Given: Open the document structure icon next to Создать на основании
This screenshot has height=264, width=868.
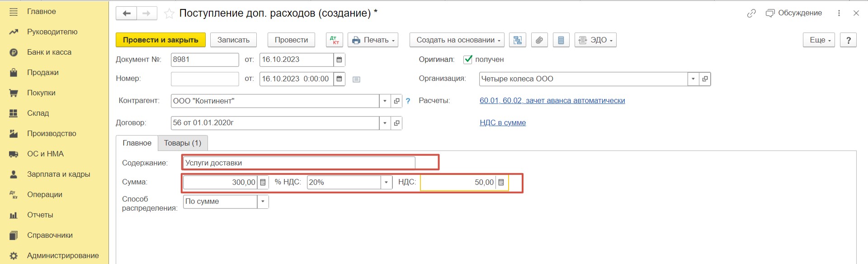Looking at the screenshot, I should 518,40.
